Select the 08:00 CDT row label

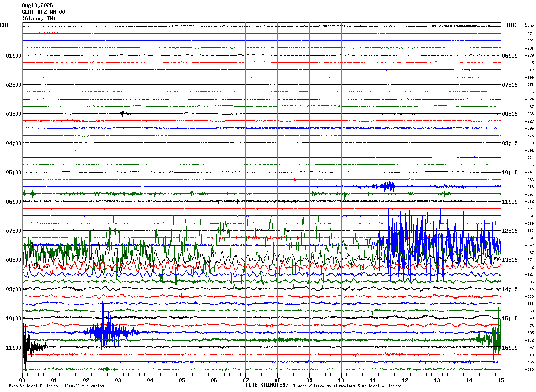pyautogui.click(x=14, y=260)
